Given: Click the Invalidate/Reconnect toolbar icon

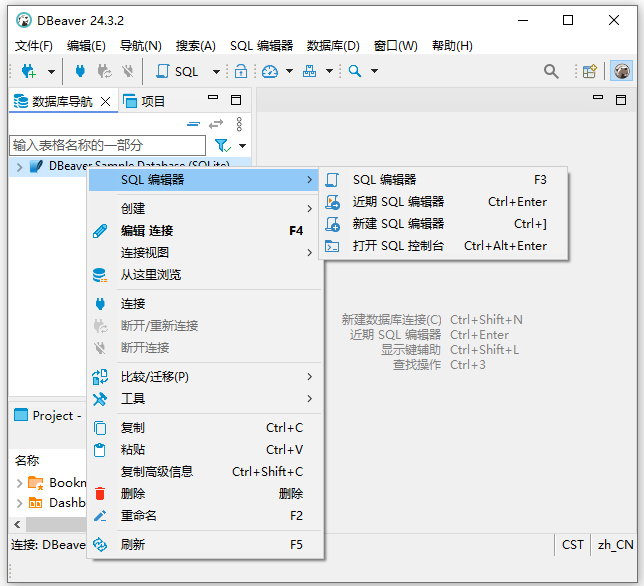Looking at the screenshot, I should coord(104,71).
